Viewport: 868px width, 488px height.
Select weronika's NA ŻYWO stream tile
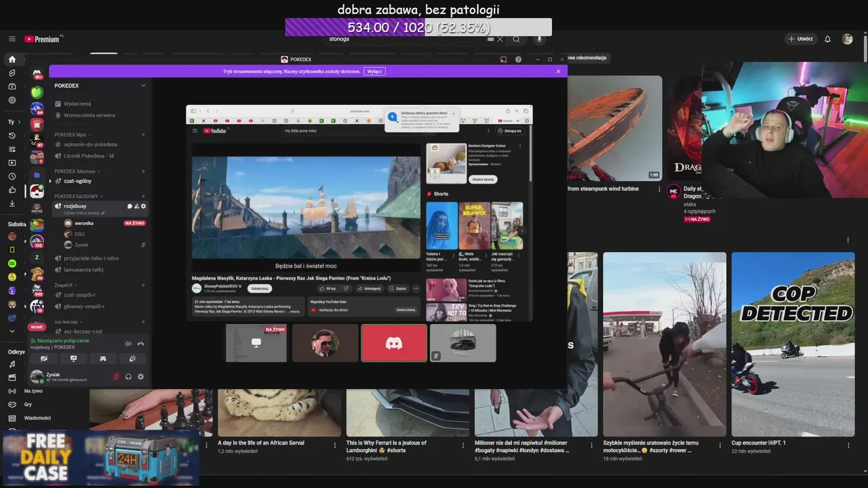click(256, 343)
